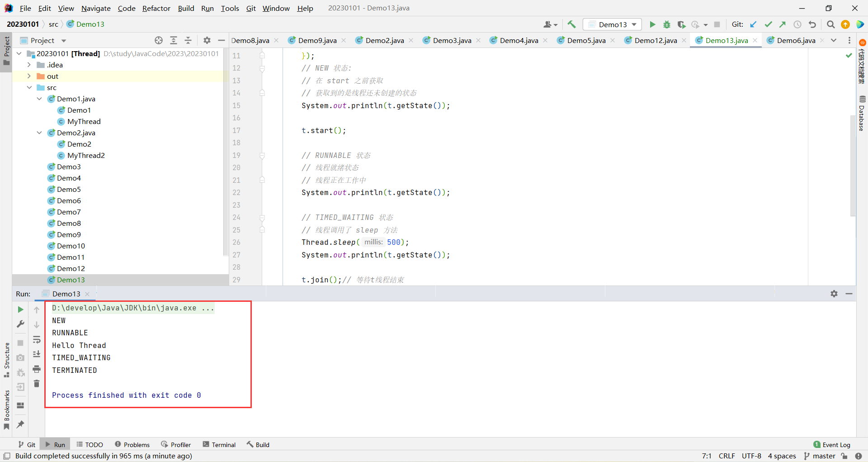Open the Bookmarks side panel
Screen dimensions: 868x462
pyautogui.click(x=6, y=410)
